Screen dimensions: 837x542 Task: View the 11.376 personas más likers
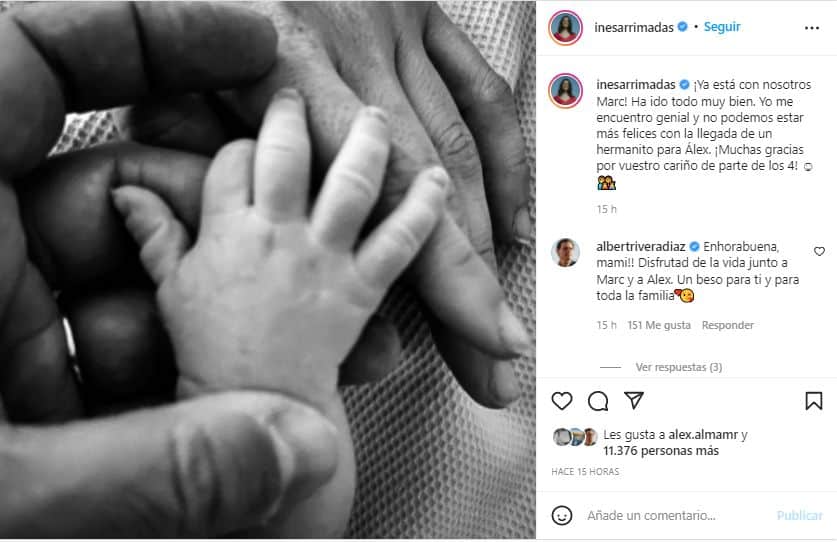(x=661, y=451)
